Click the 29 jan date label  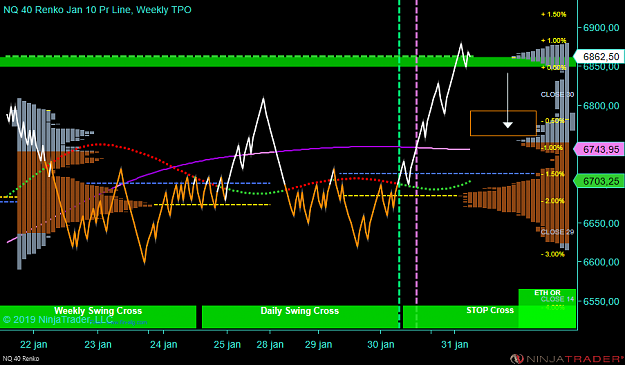tap(318, 344)
